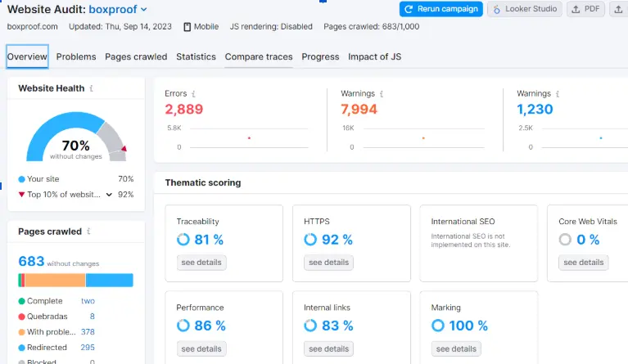
Task: Open the Statistics tab
Action: (196, 56)
